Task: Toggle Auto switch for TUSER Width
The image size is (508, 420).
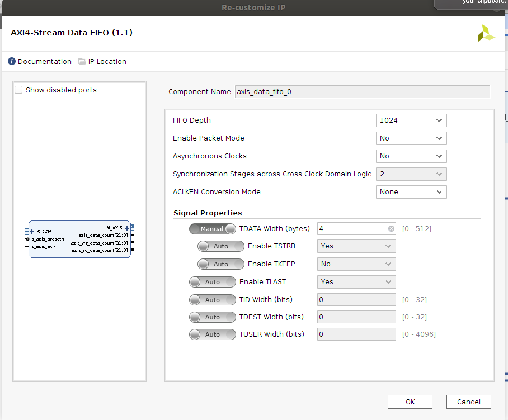Action: click(x=213, y=334)
